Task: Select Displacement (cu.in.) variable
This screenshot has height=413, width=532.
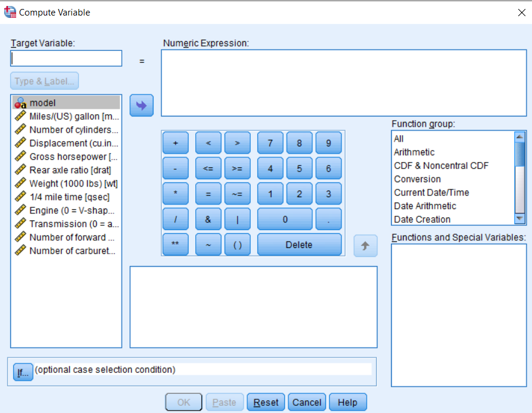Action: [66, 143]
